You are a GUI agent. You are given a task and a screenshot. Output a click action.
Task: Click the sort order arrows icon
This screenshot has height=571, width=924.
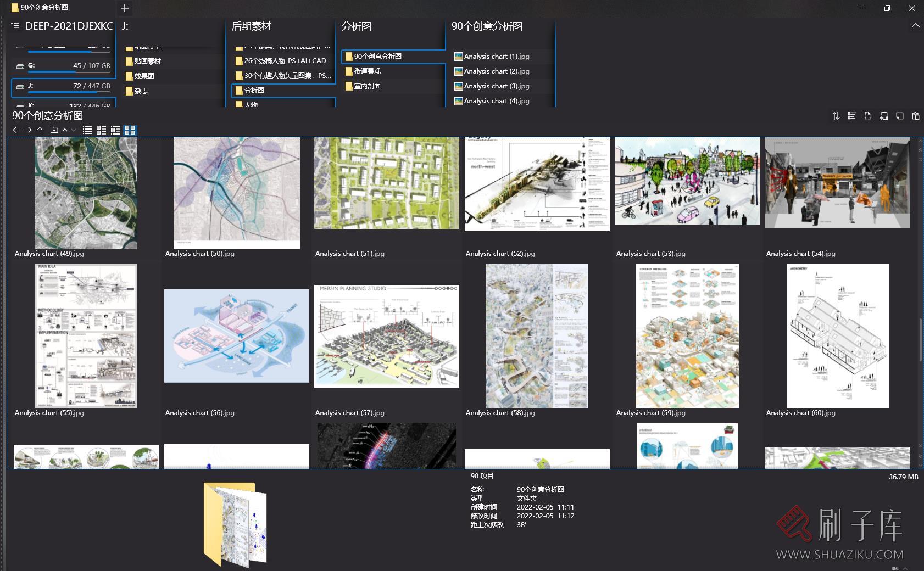(836, 116)
